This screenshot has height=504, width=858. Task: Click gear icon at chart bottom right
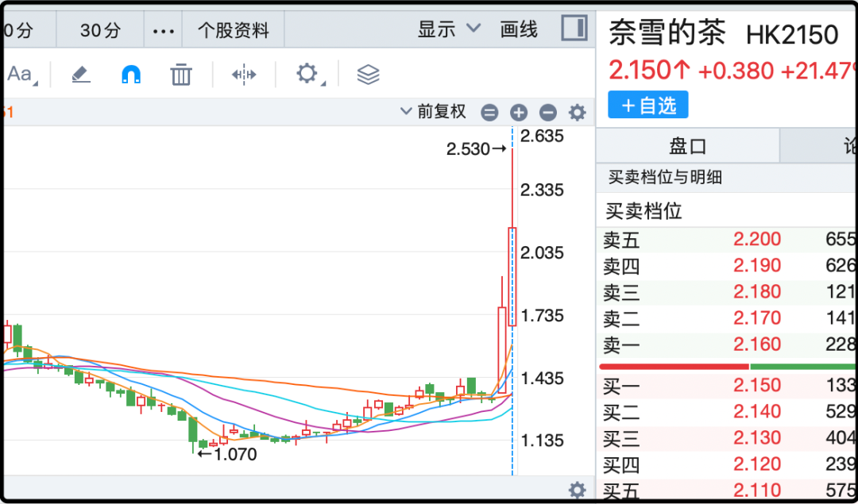(578, 489)
